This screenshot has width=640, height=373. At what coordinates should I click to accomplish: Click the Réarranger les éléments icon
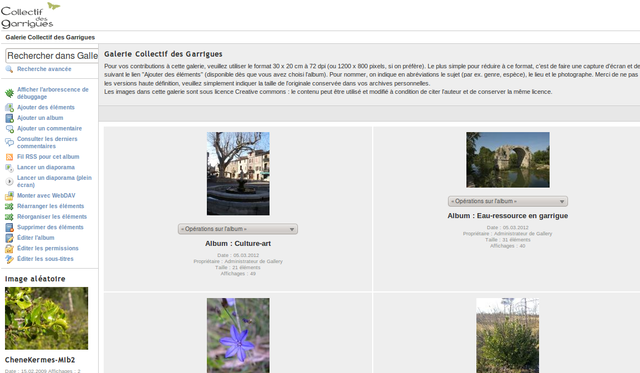pyautogui.click(x=9, y=206)
